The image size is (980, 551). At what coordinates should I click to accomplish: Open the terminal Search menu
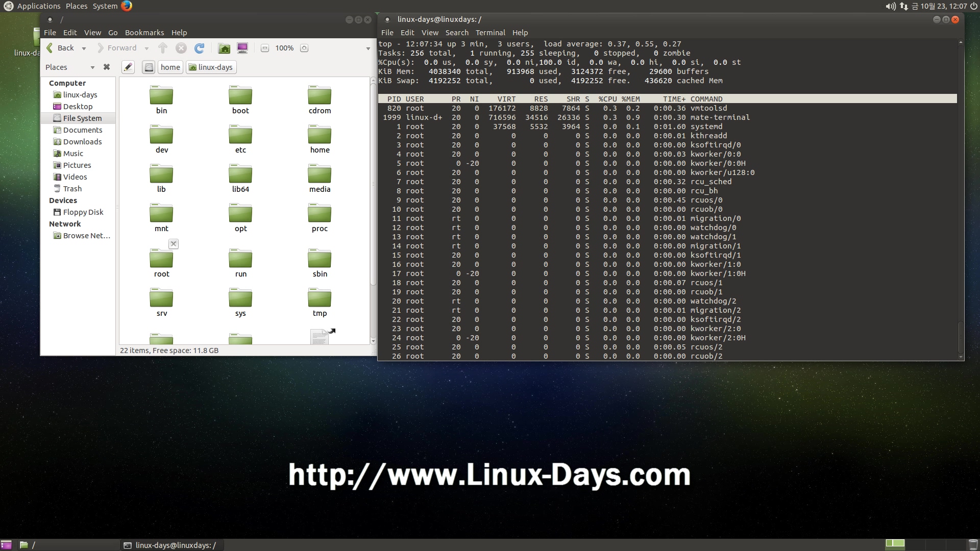(x=457, y=32)
